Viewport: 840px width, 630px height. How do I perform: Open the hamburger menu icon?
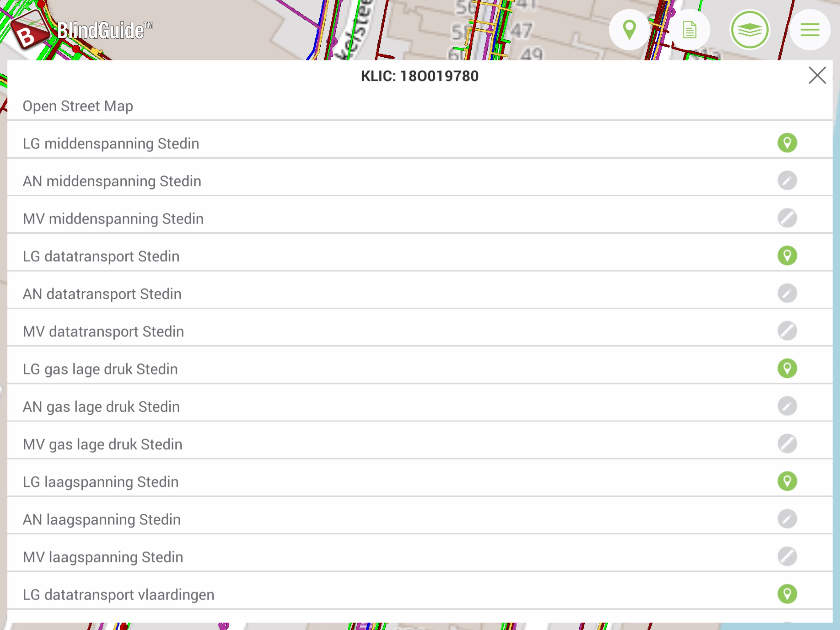tap(809, 30)
